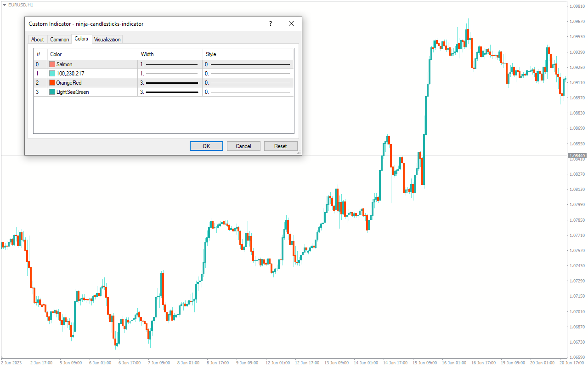Click the 1.08440 current price label
The width and height of the screenshot is (588, 368).
[577, 156]
